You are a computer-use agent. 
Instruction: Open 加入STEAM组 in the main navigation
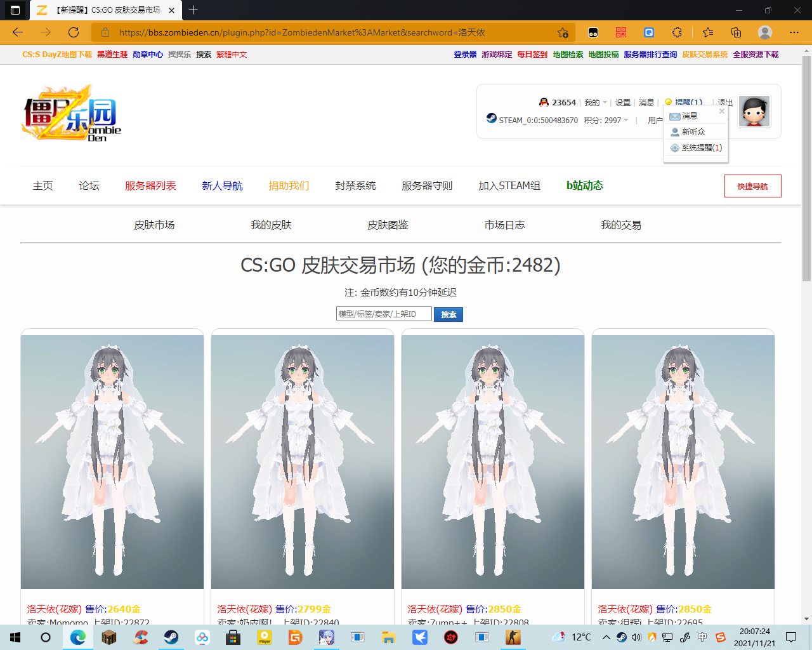(x=509, y=186)
